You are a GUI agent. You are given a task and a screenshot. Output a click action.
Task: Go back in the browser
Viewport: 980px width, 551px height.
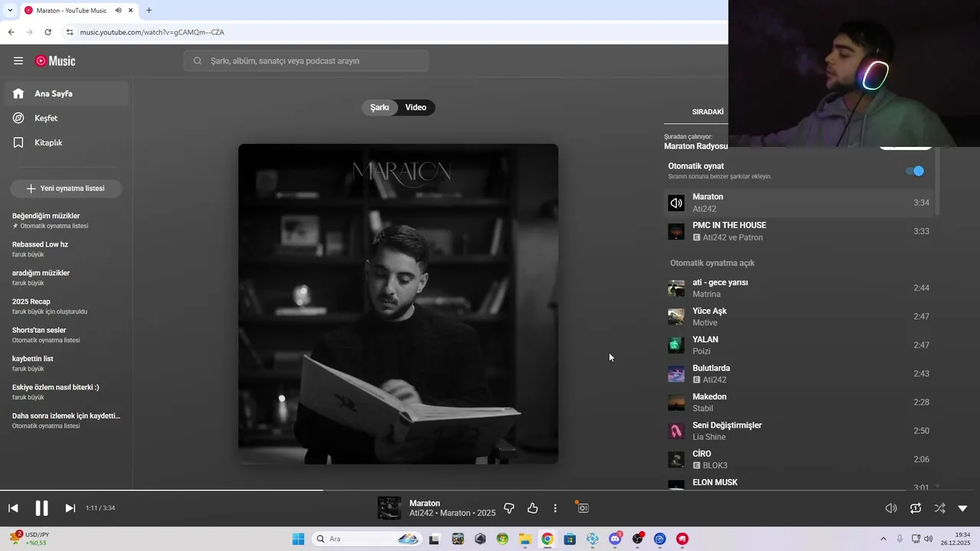(11, 32)
